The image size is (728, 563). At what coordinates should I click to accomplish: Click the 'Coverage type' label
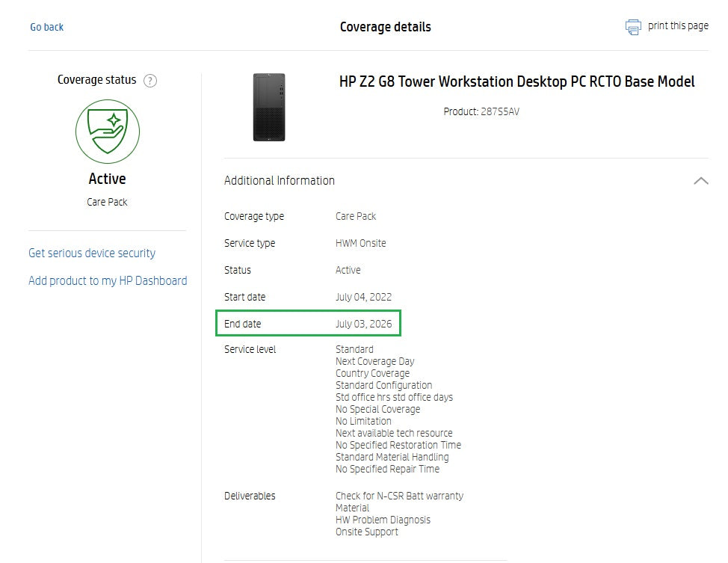(254, 217)
